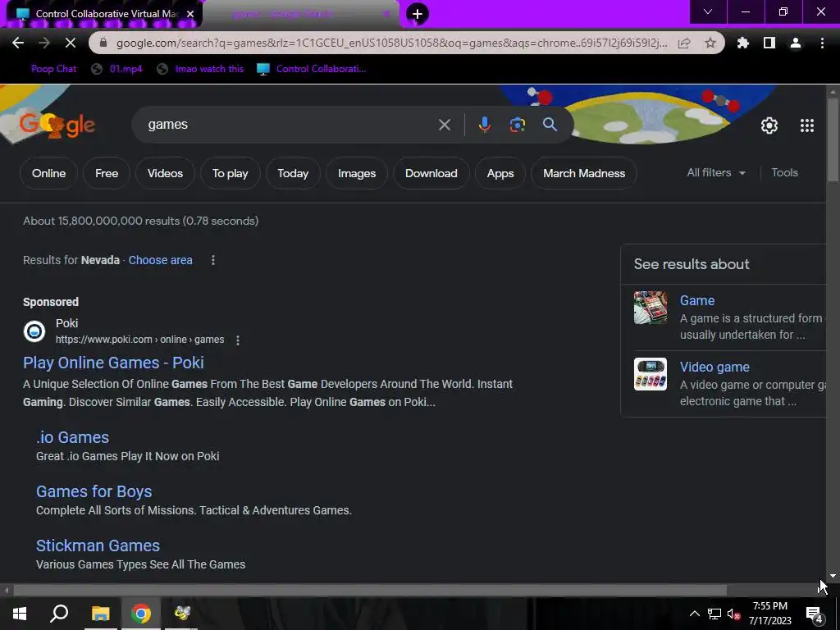Click the Google doodle logo
This screenshot has width=840, height=630.
point(58,125)
